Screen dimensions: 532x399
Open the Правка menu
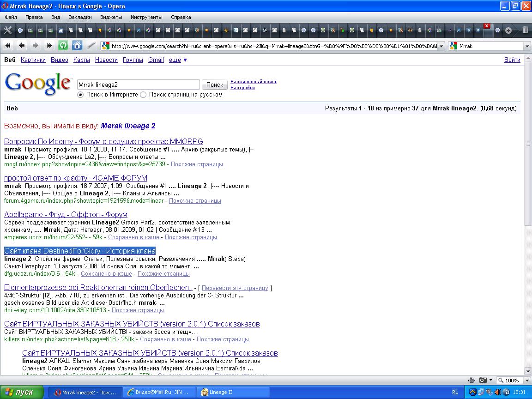(x=34, y=17)
